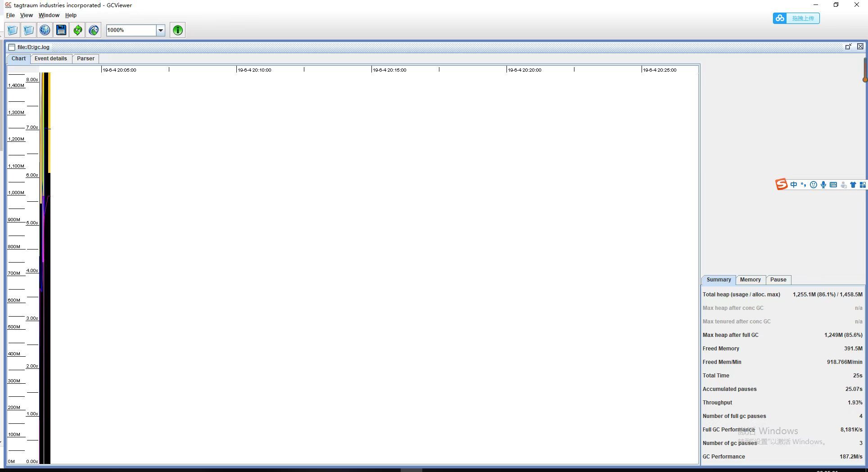Click the first Open File folder icon
The height and width of the screenshot is (472, 868).
point(12,30)
